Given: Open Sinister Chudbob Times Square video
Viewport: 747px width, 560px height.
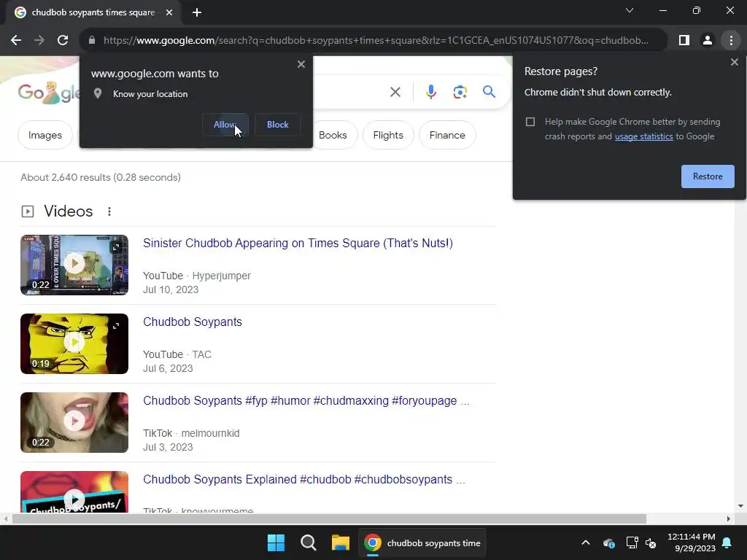Looking at the screenshot, I should coord(298,244).
